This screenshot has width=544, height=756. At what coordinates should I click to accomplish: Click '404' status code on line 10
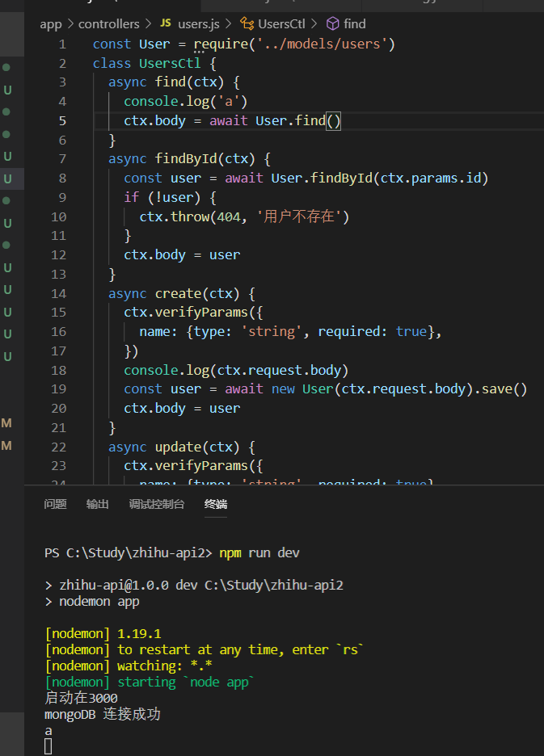228,217
